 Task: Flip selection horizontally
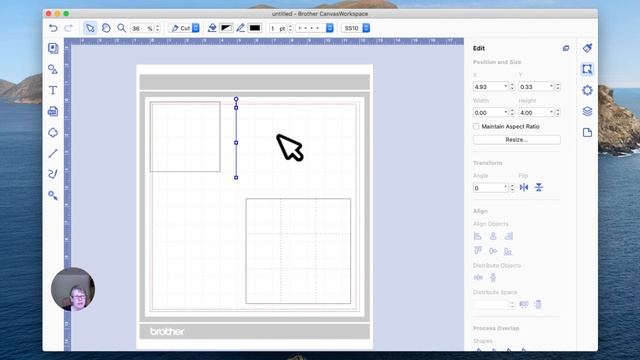pyautogui.click(x=524, y=187)
